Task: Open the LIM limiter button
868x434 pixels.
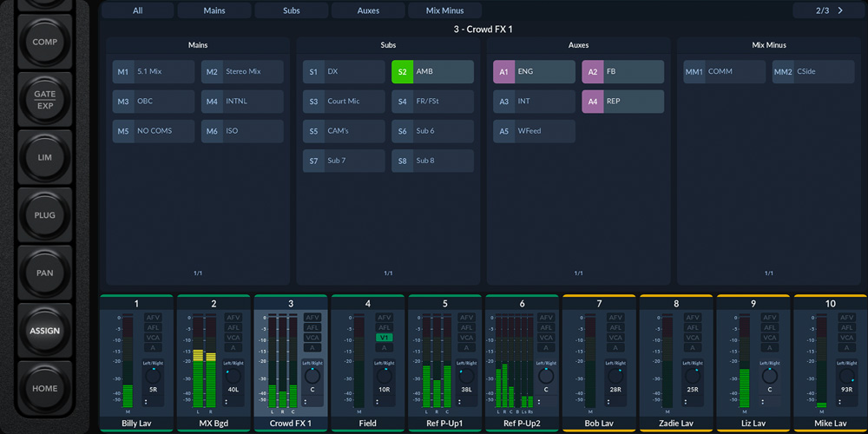Action: (45, 157)
